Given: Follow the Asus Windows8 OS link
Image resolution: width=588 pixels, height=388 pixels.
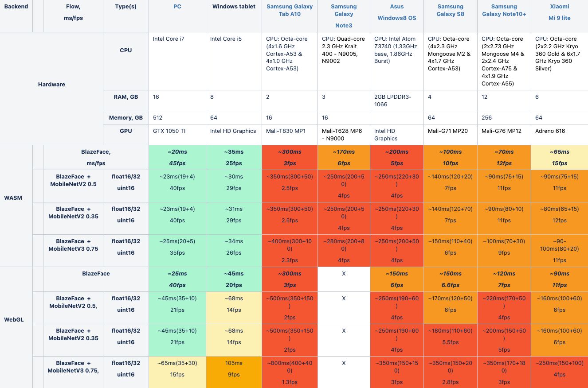Looking at the screenshot, I should 397,12.
